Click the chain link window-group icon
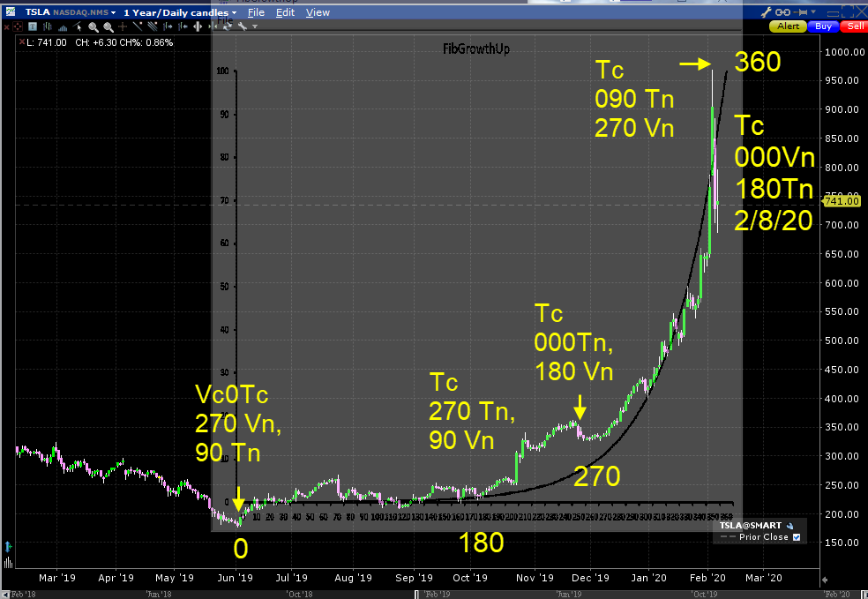 pyautogui.click(x=782, y=12)
